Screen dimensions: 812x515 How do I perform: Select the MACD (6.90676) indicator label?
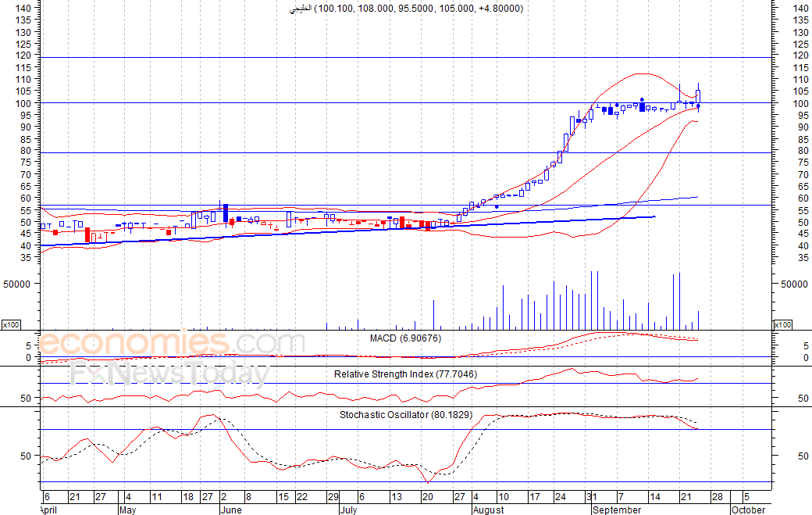pos(416,338)
